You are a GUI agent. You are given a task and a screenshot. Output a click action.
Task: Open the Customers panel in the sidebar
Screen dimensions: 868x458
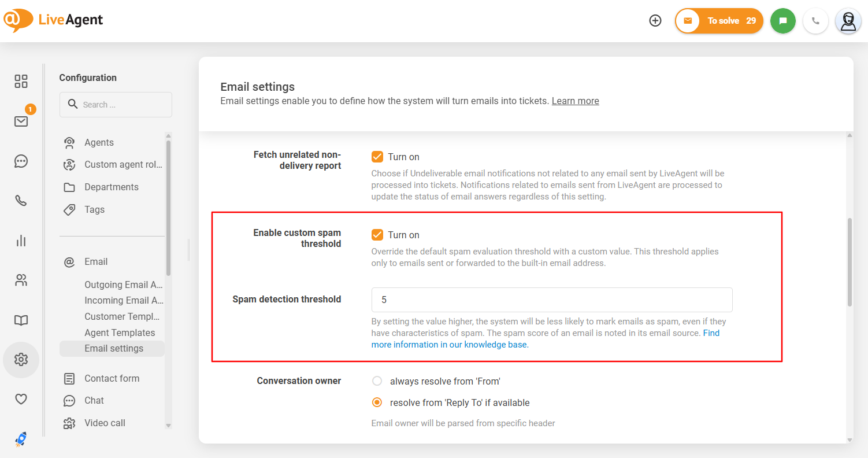click(21, 280)
